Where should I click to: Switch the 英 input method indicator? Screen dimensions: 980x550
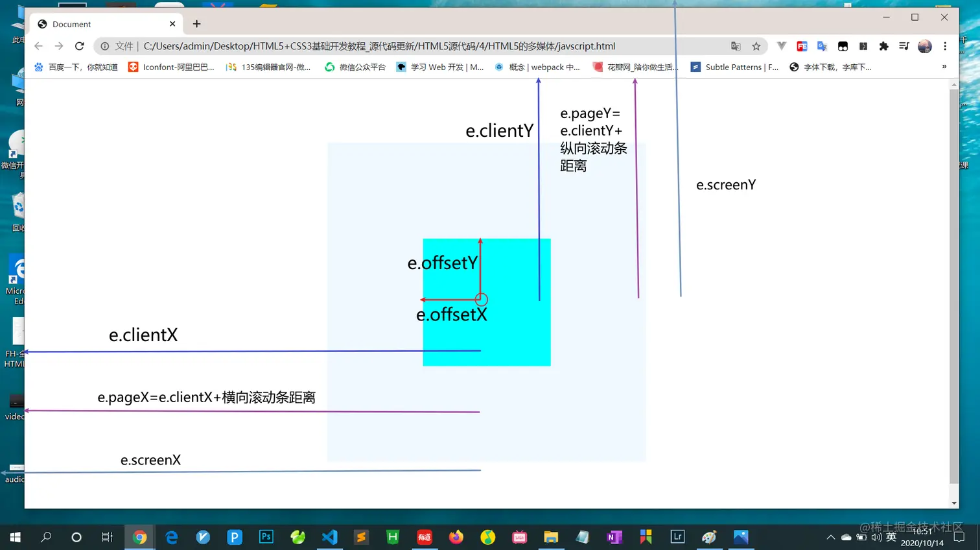pos(891,537)
